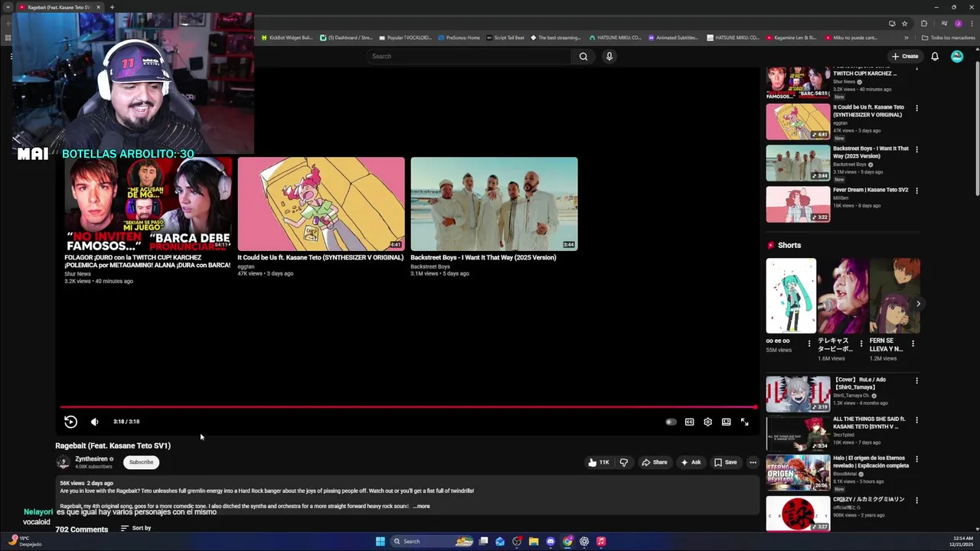Open the 'oo ee oo' Short

pyautogui.click(x=791, y=295)
